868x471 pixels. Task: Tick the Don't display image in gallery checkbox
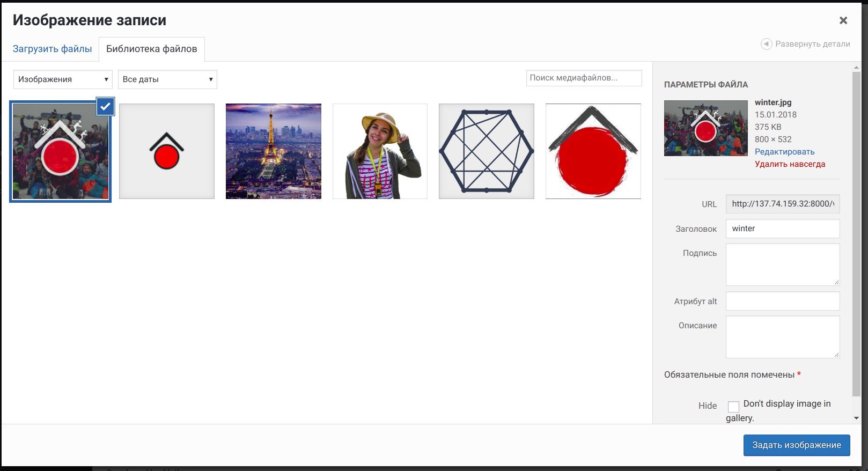tap(733, 406)
